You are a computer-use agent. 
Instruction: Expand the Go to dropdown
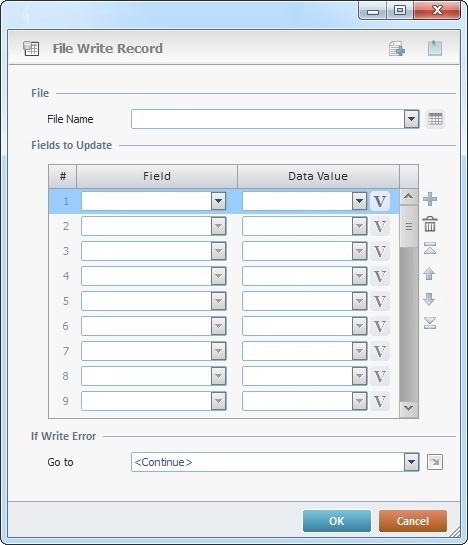point(411,462)
